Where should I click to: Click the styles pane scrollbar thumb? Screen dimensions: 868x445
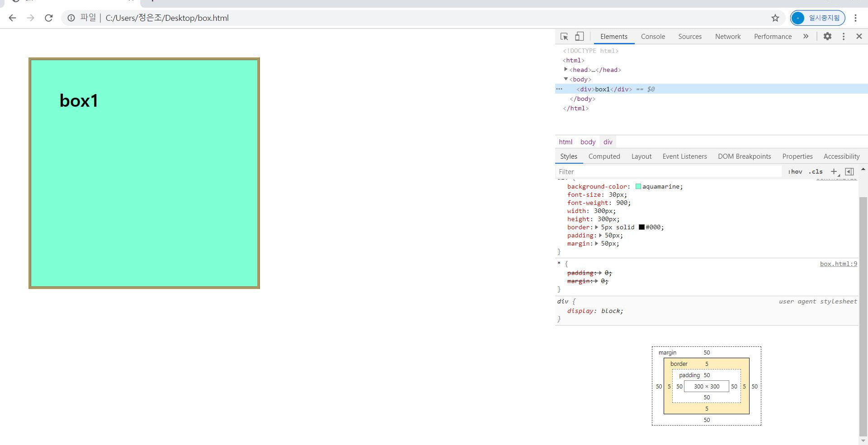click(863, 316)
